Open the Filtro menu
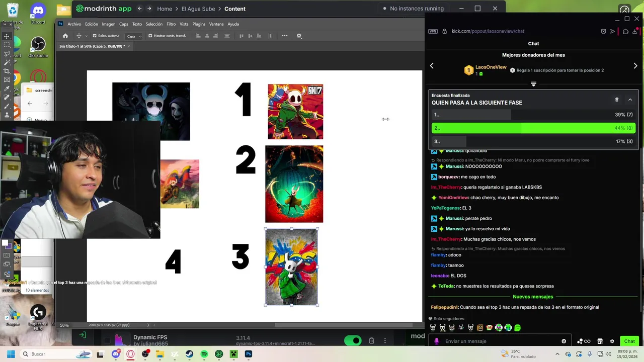The width and height of the screenshot is (644, 362). pyautogui.click(x=171, y=24)
